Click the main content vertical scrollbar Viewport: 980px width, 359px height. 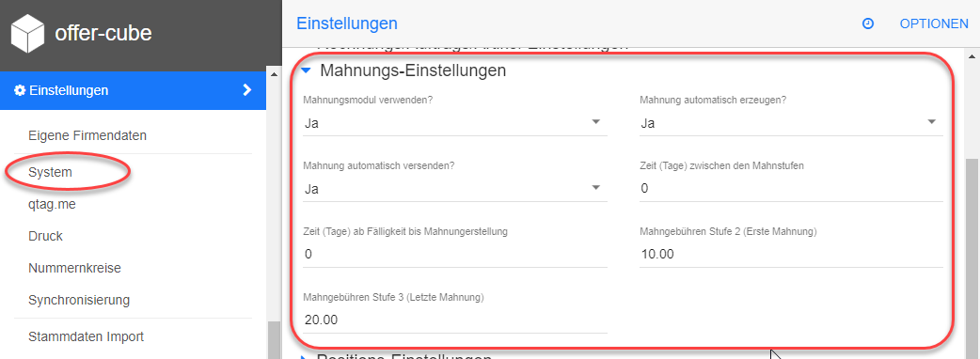coord(972,250)
